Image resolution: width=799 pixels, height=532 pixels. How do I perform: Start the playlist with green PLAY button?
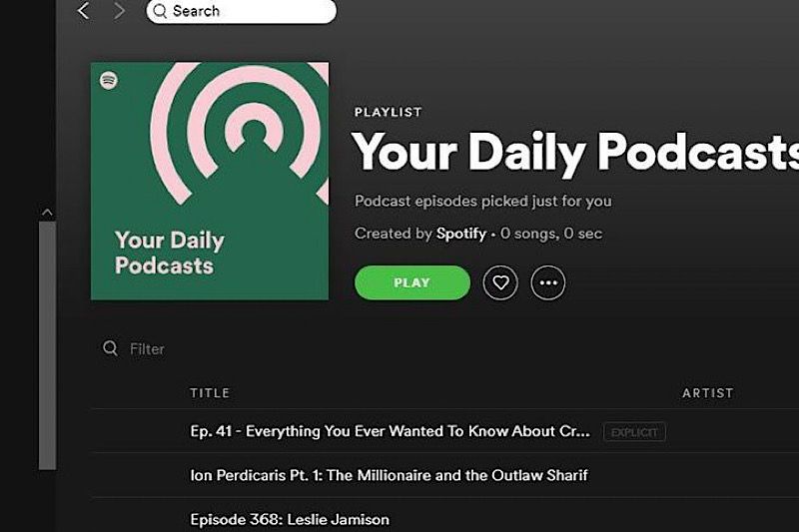click(412, 282)
